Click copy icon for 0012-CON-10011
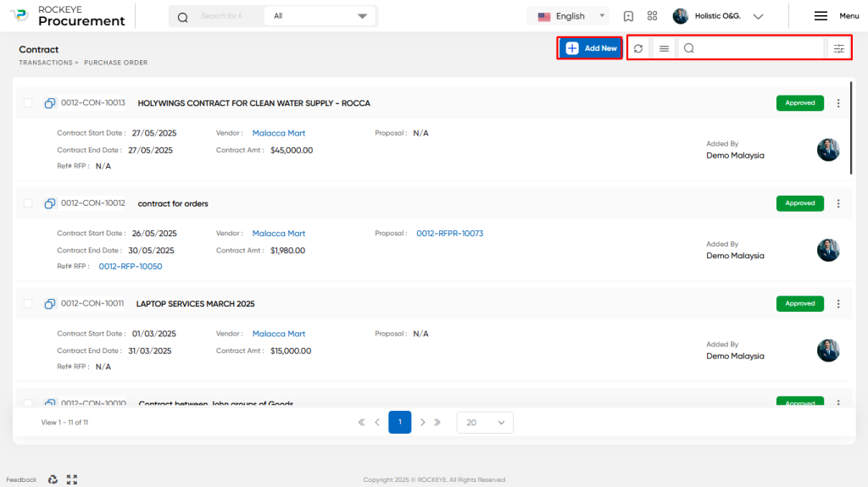868x487 pixels. (x=50, y=304)
